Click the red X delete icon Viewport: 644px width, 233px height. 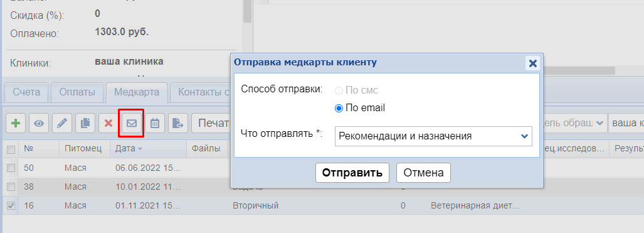(108, 123)
